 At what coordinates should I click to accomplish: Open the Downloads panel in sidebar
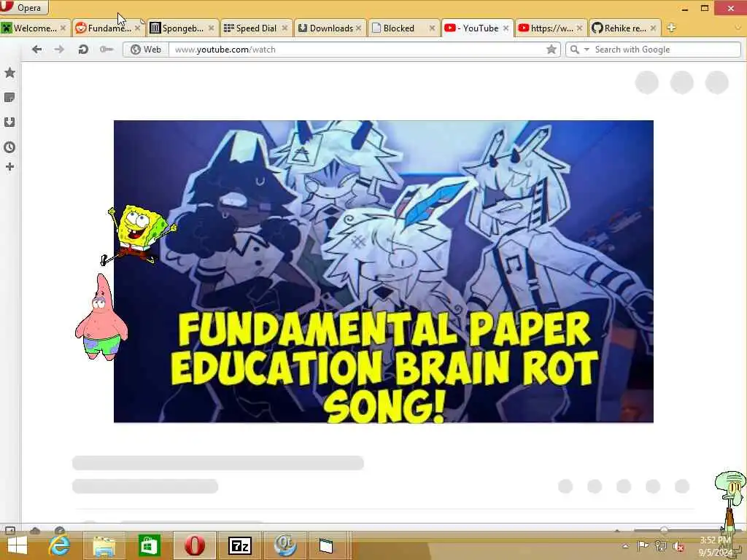click(9, 122)
